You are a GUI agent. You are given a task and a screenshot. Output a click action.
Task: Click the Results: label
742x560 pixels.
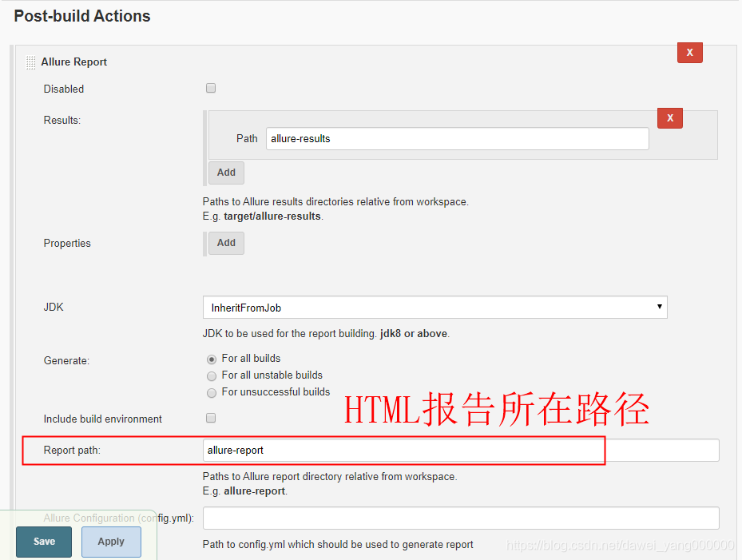pos(62,121)
